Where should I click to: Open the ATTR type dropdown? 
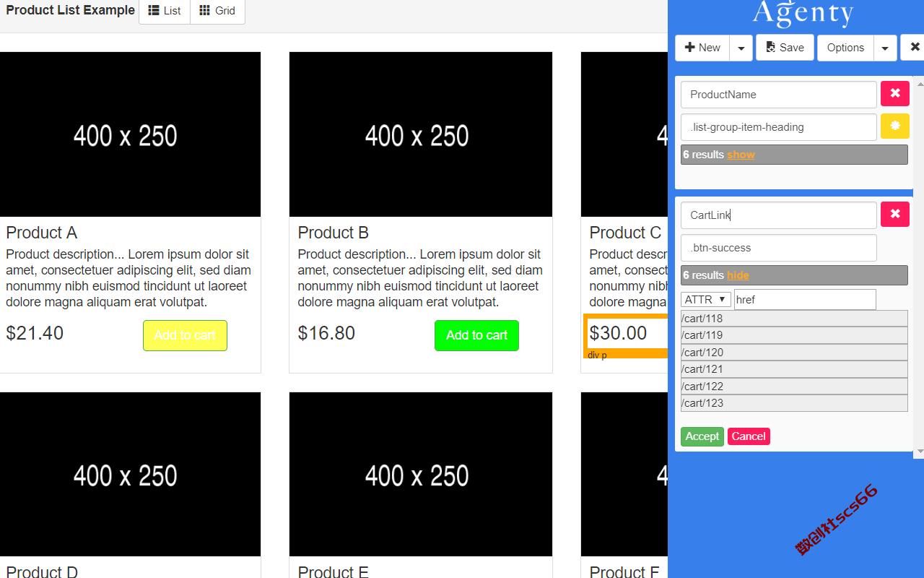pyautogui.click(x=706, y=299)
